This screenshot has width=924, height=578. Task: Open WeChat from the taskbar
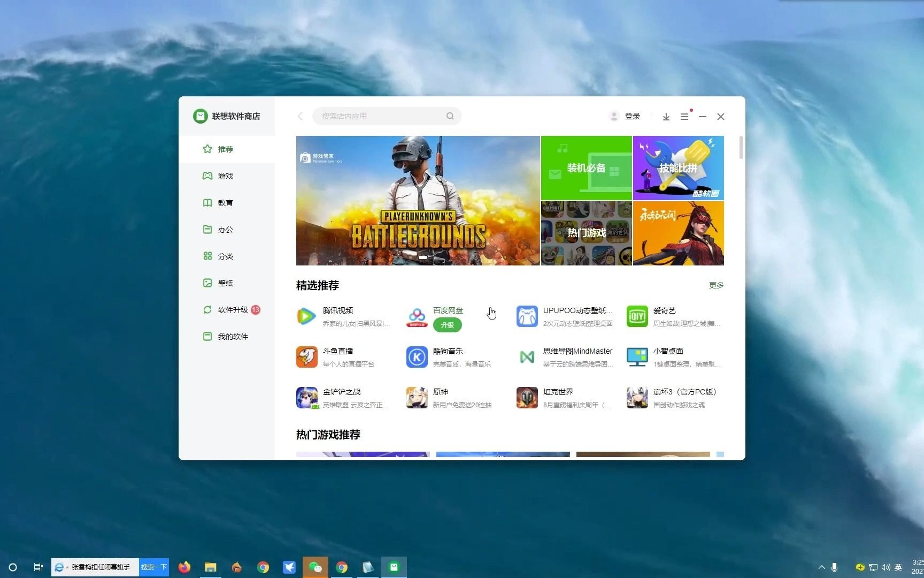coord(315,567)
